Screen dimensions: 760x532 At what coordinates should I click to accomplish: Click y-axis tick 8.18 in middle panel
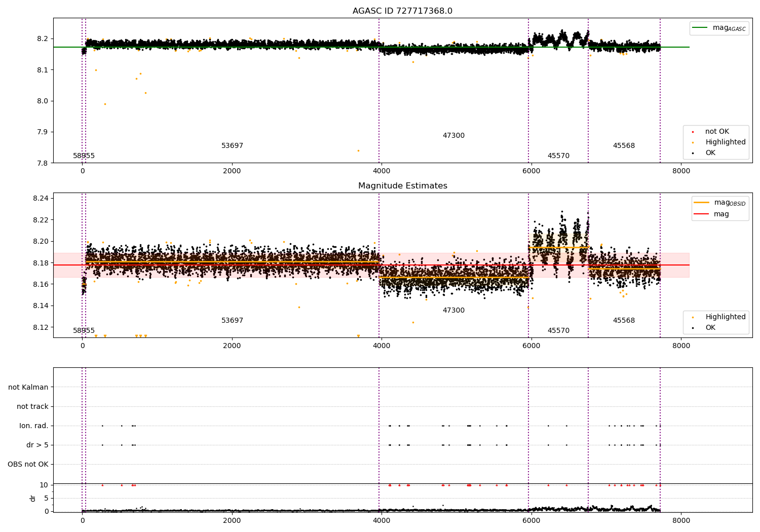[41, 263]
